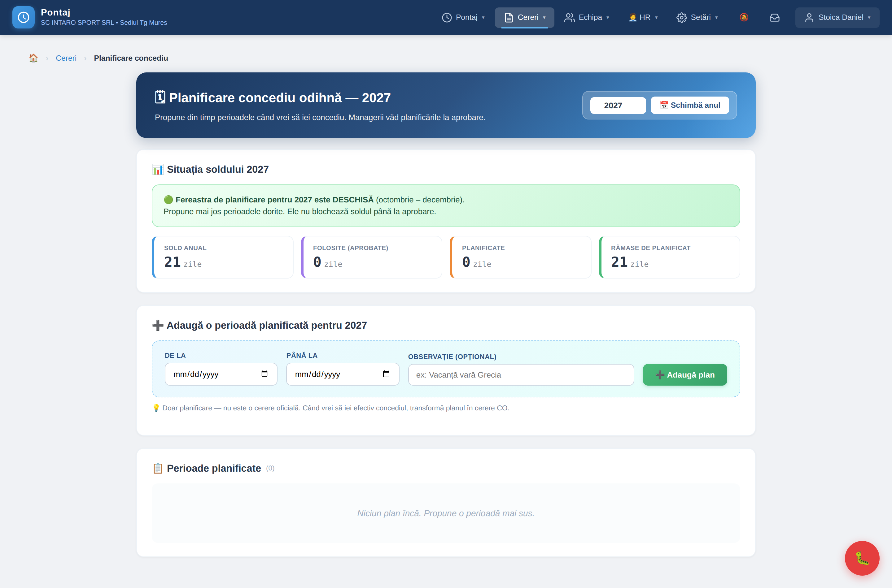Open the home breadcrumb icon
Screen dimensions: 892x588
pos(33,58)
